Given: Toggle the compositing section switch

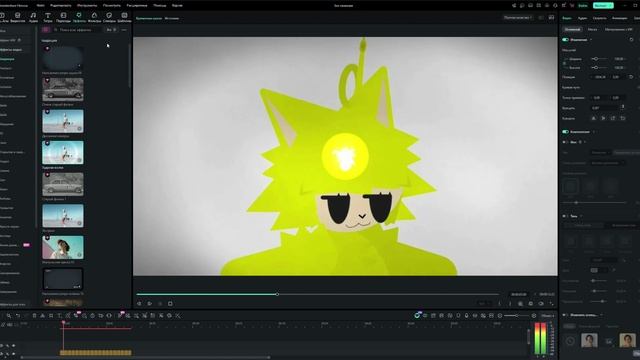Looking at the screenshot, I should point(565,132).
